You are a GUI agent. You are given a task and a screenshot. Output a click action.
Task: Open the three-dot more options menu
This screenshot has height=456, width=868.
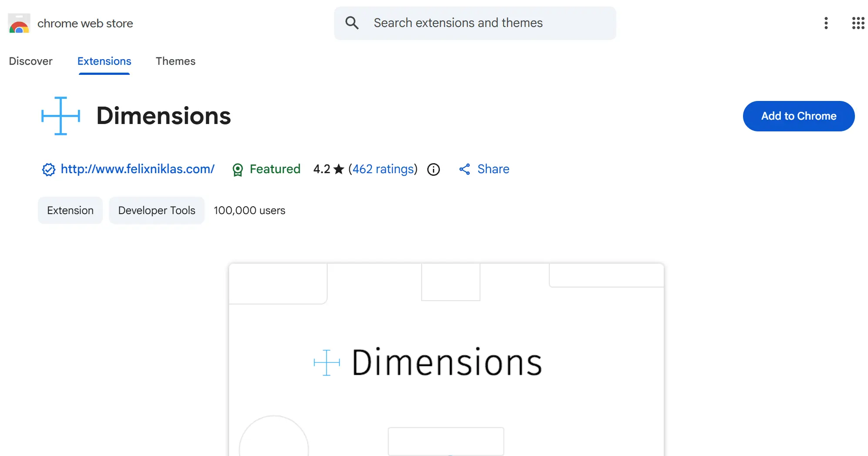pyautogui.click(x=826, y=23)
